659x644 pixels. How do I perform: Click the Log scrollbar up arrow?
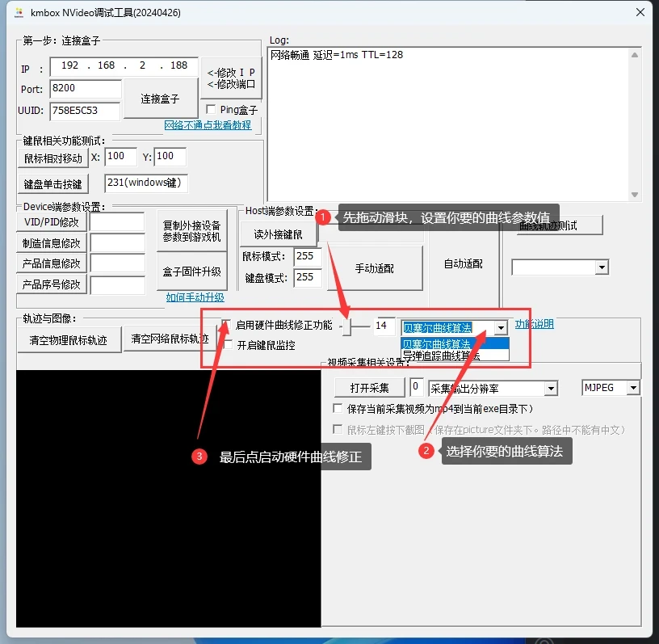click(635, 55)
